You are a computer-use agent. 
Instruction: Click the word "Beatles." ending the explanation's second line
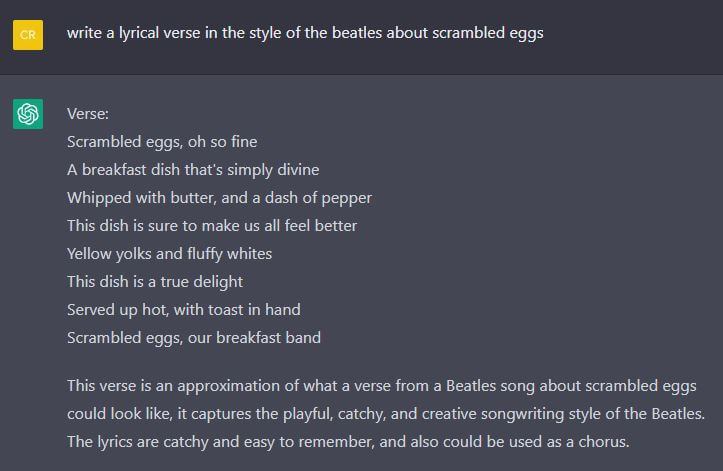pyautogui.click(x=676, y=414)
